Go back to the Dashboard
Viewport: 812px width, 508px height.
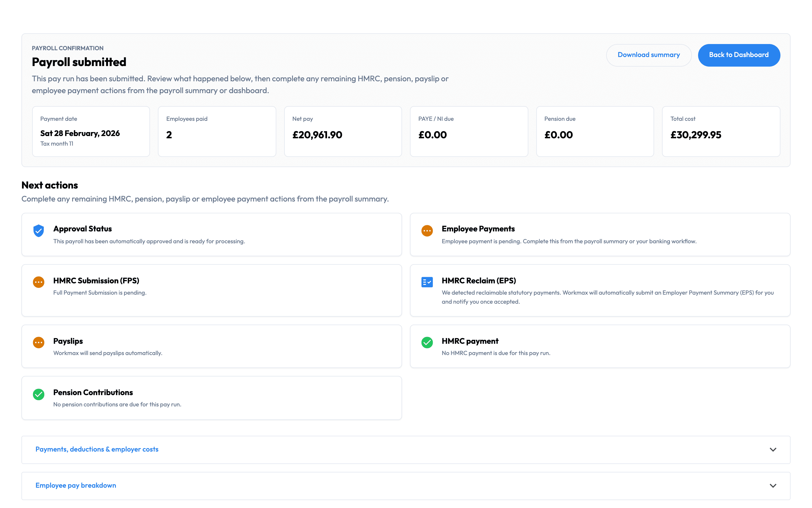(x=739, y=55)
